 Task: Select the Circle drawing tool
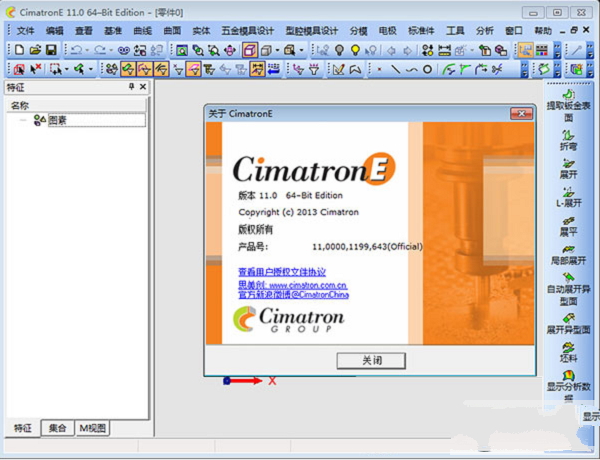(x=427, y=69)
